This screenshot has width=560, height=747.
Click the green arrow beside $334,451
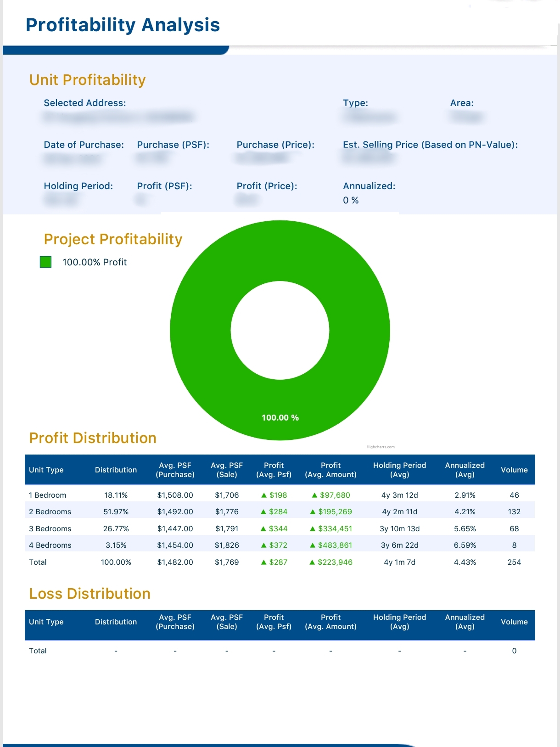[x=313, y=529]
